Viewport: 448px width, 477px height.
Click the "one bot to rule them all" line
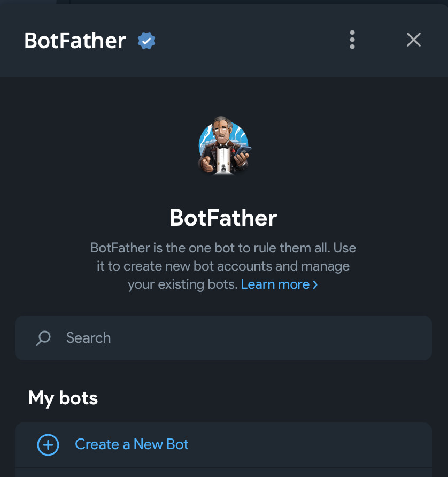[x=223, y=248]
